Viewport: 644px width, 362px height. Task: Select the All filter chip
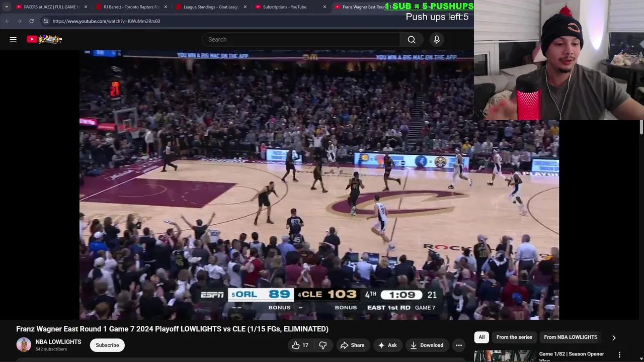pos(481,337)
